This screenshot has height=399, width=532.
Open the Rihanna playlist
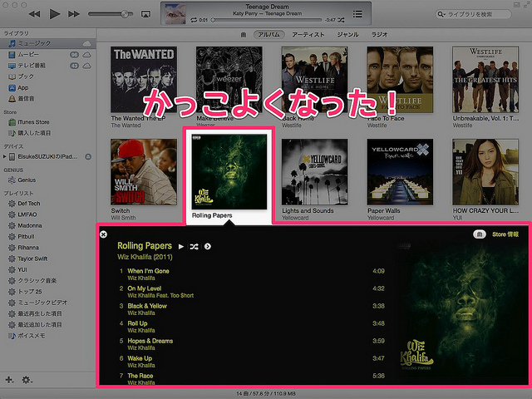tap(48, 248)
